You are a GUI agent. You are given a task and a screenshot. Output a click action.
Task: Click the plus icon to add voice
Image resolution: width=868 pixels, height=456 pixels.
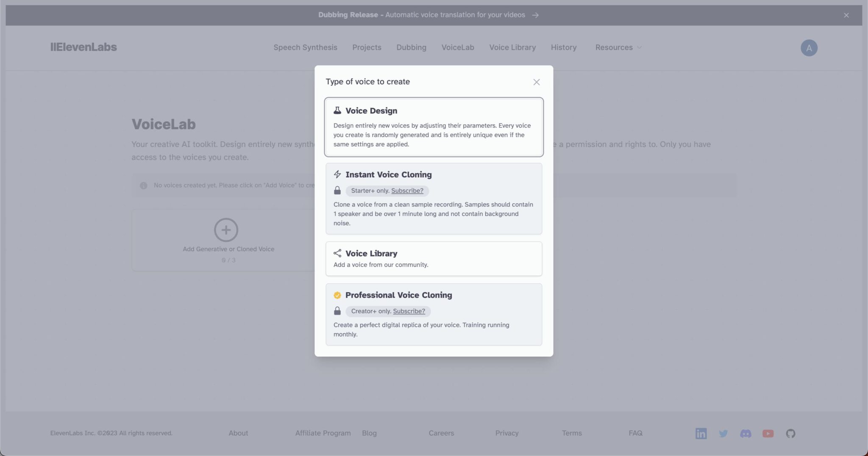tap(226, 230)
